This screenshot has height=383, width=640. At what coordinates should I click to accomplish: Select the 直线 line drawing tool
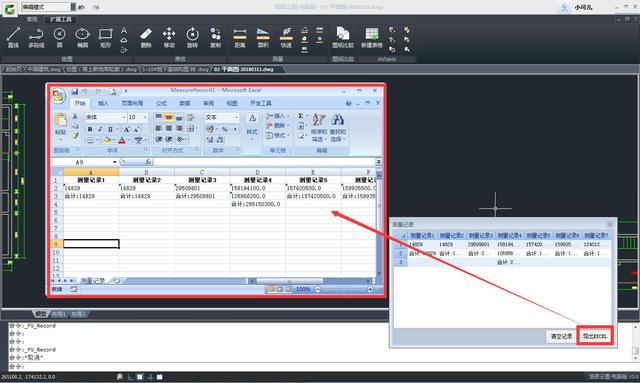13,37
